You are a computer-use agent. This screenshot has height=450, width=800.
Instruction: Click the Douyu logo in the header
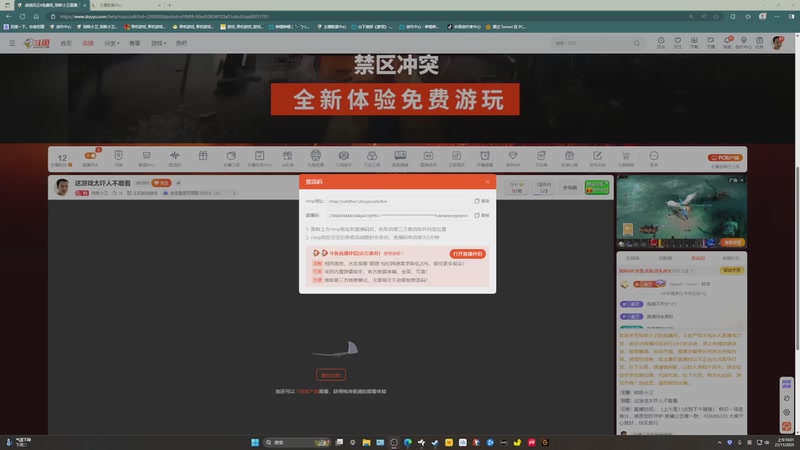coord(37,43)
